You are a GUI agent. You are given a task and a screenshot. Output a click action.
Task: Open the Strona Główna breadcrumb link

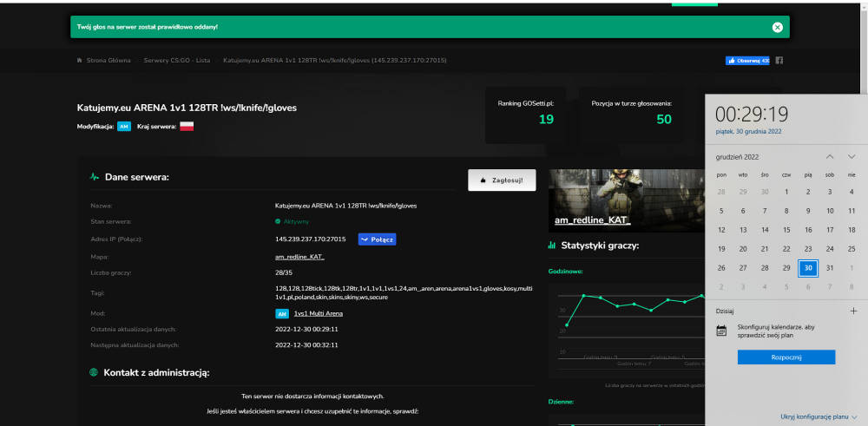click(108, 61)
